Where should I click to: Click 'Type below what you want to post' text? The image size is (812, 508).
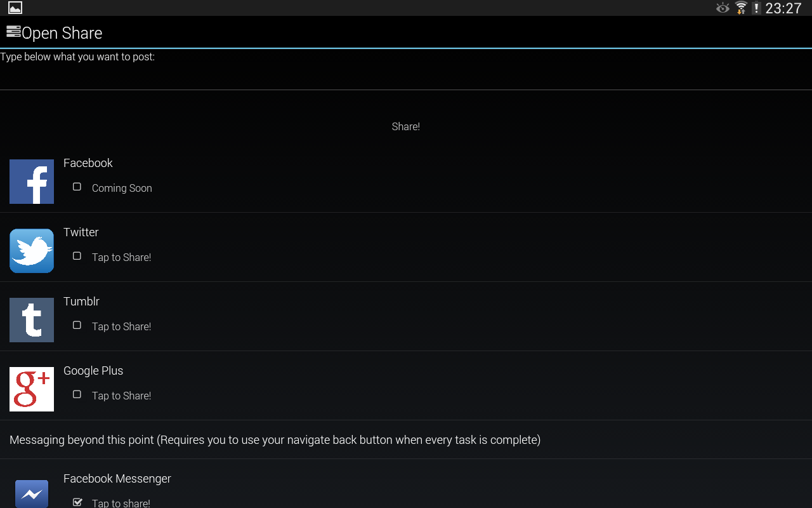point(77,57)
